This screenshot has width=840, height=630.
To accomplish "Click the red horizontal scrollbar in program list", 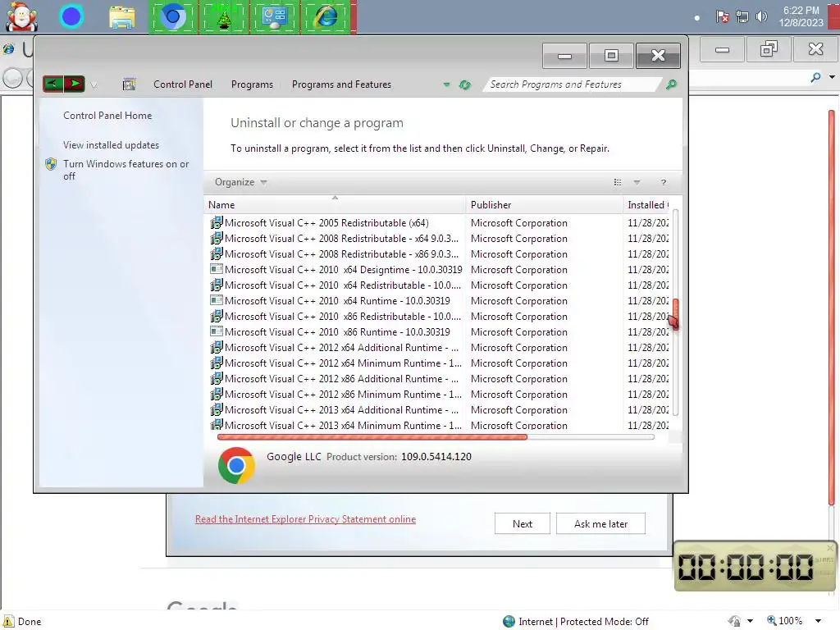I will tap(372, 437).
